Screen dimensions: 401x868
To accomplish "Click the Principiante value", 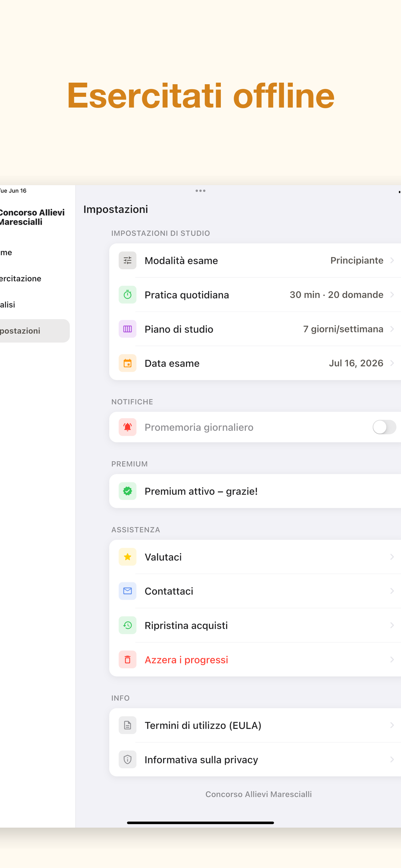I will coord(356,261).
